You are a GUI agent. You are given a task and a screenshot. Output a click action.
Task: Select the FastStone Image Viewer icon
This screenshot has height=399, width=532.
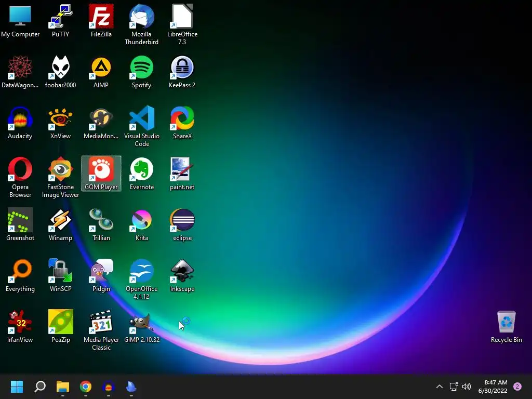click(60, 177)
